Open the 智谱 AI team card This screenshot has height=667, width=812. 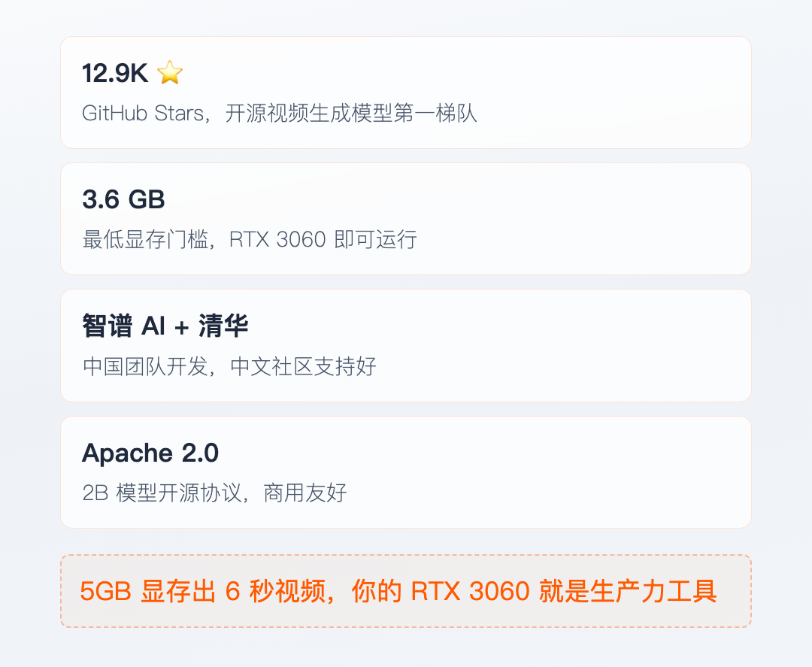coord(406,345)
